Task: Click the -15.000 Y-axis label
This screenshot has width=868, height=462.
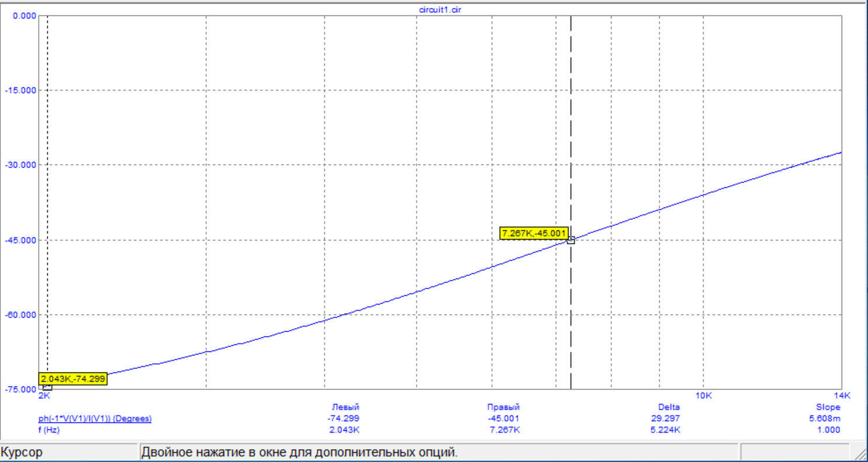Action: coord(21,91)
